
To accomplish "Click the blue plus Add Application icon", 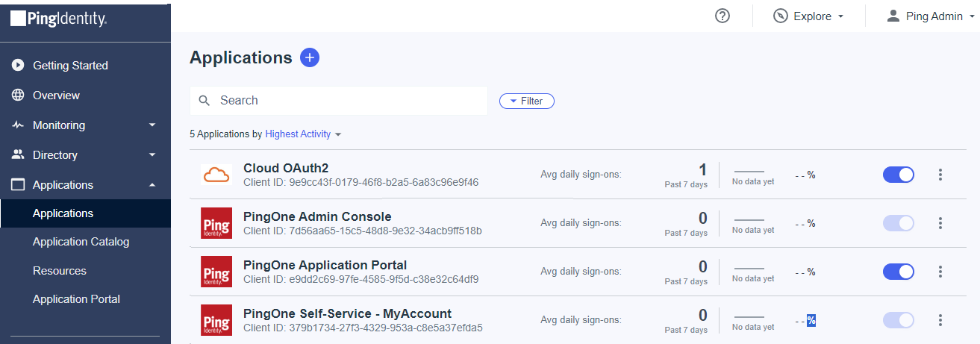I will 310,57.
